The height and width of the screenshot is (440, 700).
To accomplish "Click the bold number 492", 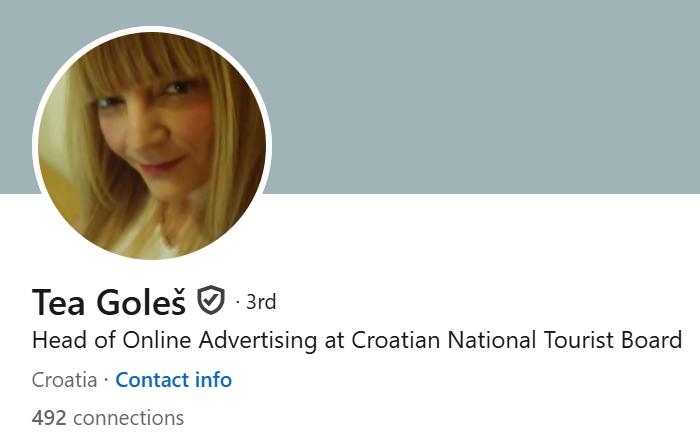I will coord(49,419).
